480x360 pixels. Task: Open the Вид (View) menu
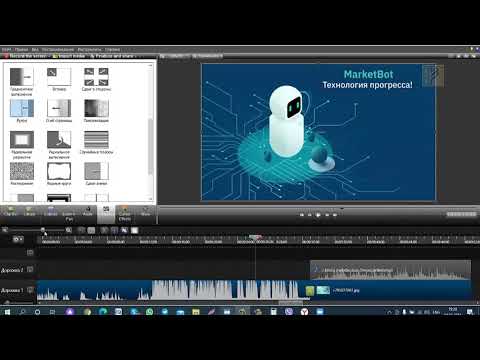click(35, 50)
